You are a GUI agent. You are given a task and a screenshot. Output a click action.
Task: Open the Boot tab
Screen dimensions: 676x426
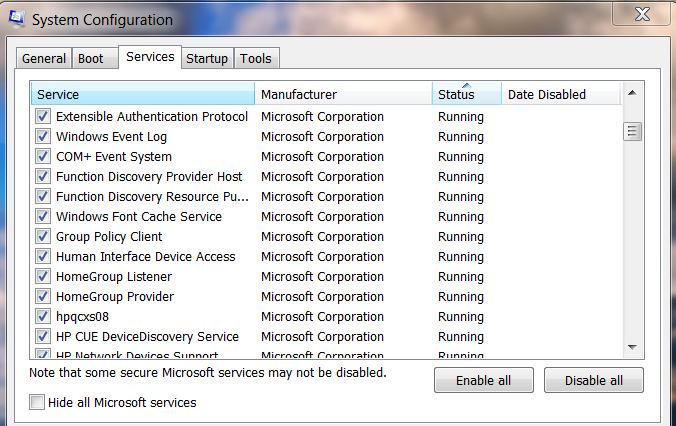click(91, 59)
